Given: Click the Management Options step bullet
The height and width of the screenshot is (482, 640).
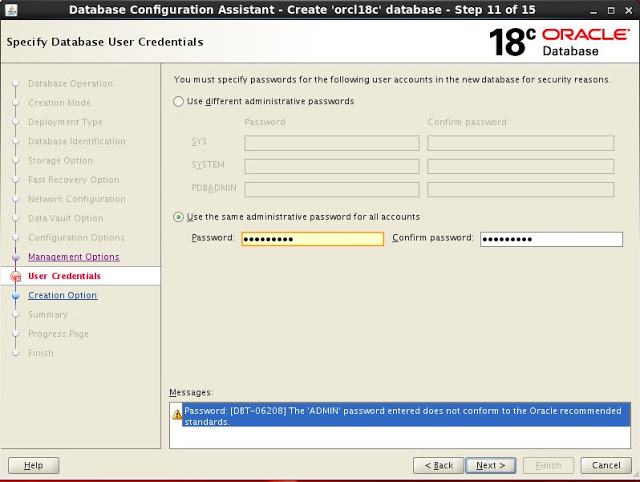Looking at the screenshot, I should 15,257.
